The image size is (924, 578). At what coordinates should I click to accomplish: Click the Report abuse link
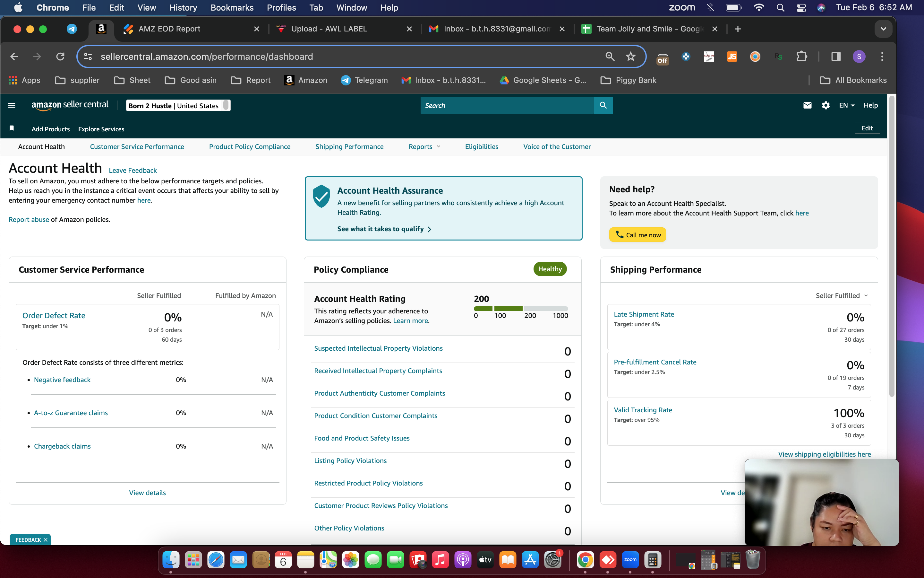pyautogui.click(x=29, y=219)
